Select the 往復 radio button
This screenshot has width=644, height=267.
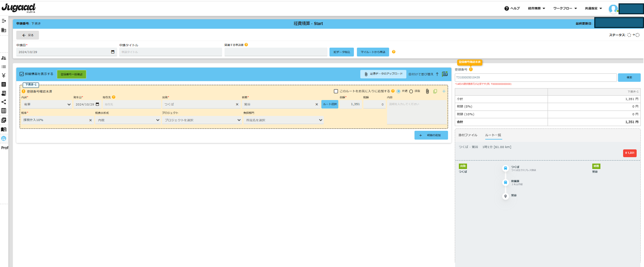pyautogui.click(x=411, y=91)
